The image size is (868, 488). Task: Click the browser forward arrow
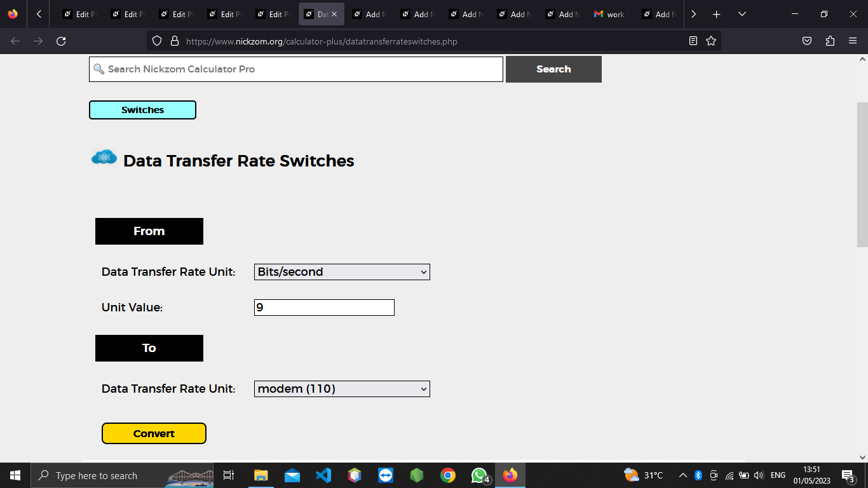[38, 41]
